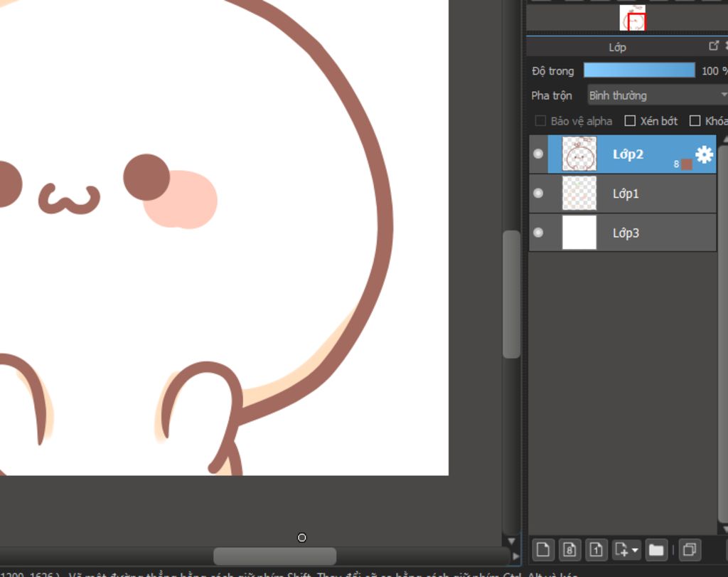Click the Độ trong label
This screenshot has height=577, width=728.
click(x=553, y=70)
